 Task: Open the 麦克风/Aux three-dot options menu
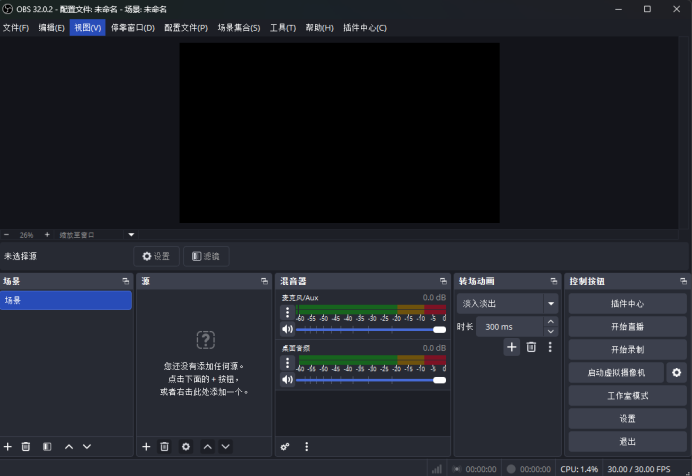point(287,312)
